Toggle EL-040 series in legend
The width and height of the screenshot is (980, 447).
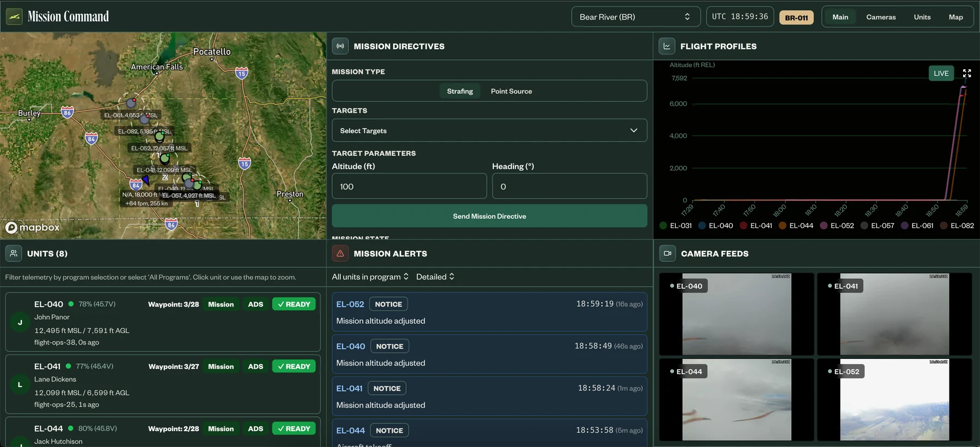715,225
